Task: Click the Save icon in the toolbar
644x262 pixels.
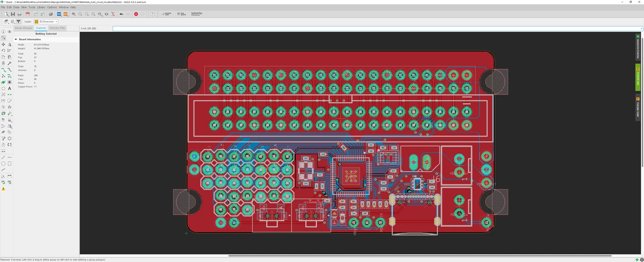Action: pyautogui.click(x=13, y=14)
